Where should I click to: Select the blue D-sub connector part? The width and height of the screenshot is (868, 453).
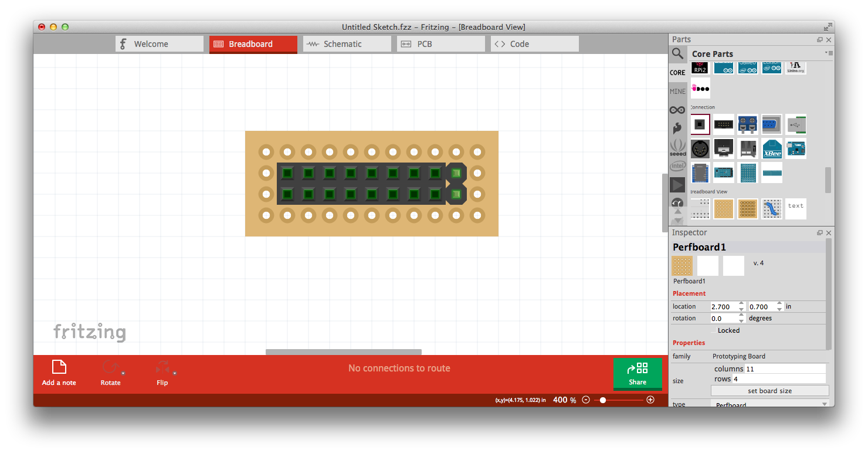[772, 124]
